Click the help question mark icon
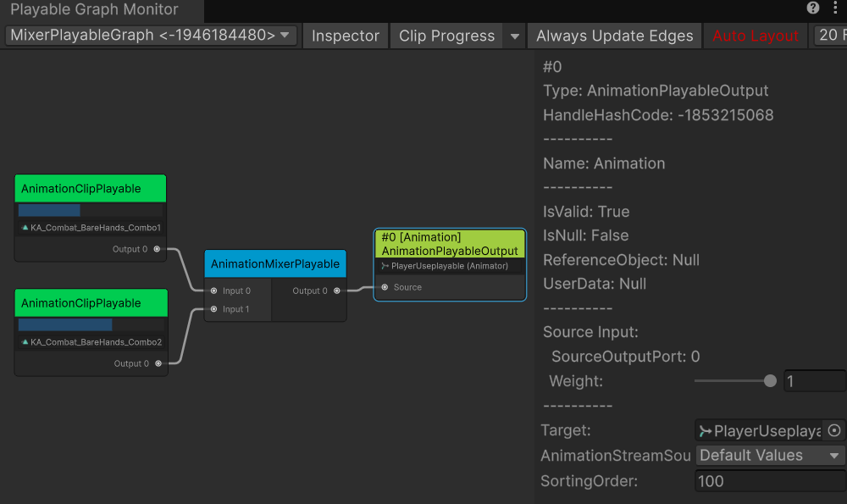The image size is (847, 504). [x=813, y=8]
